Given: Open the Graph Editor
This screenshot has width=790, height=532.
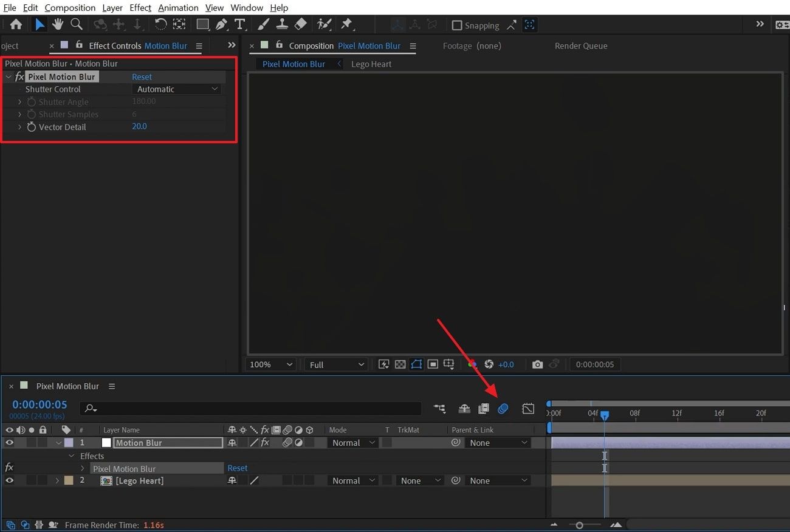Looking at the screenshot, I should click(x=527, y=409).
